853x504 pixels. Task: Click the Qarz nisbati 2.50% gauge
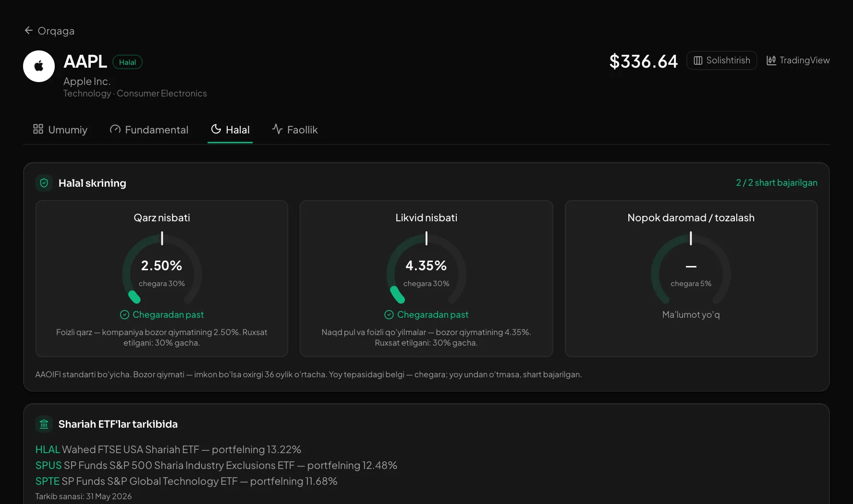162,268
